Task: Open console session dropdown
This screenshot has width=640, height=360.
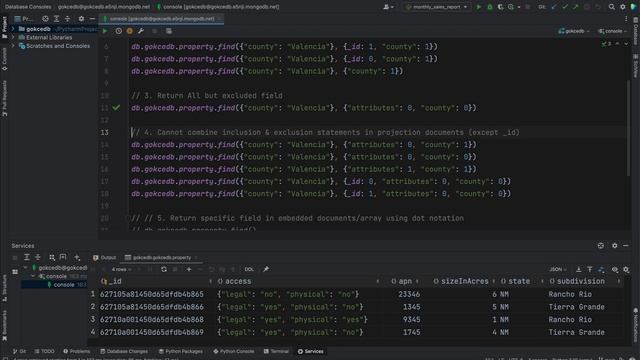Action: point(612,31)
